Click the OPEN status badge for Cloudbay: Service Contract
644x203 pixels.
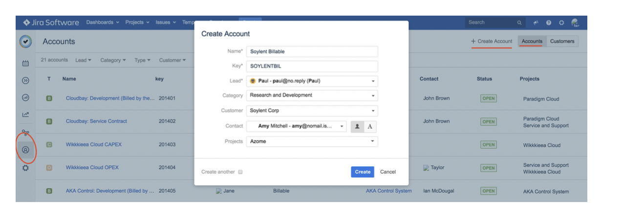click(x=488, y=122)
